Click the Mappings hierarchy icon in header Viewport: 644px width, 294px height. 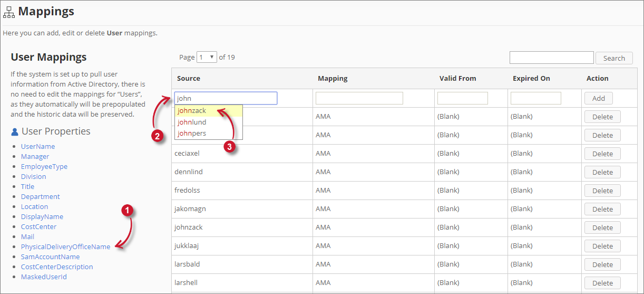pyautogui.click(x=9, y=12)
